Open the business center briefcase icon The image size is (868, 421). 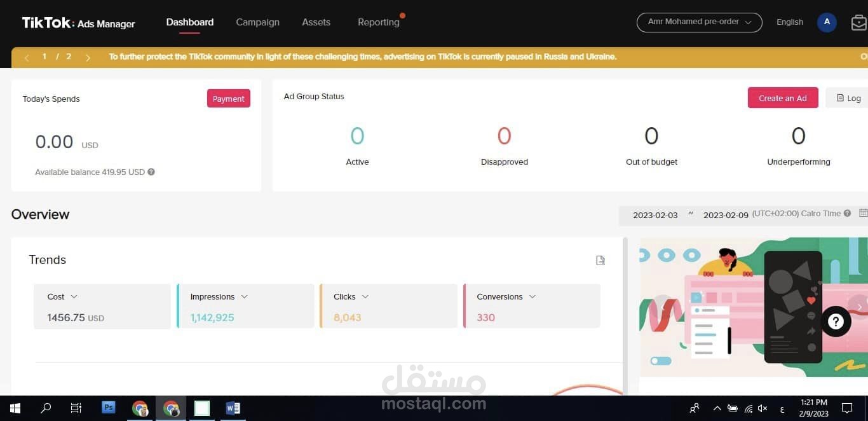click(859, 22)
